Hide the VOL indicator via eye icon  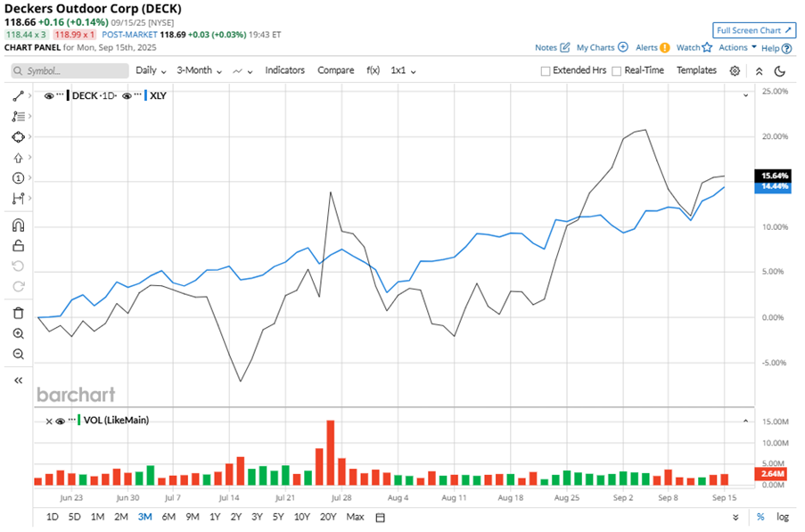(x=60, y=422)
